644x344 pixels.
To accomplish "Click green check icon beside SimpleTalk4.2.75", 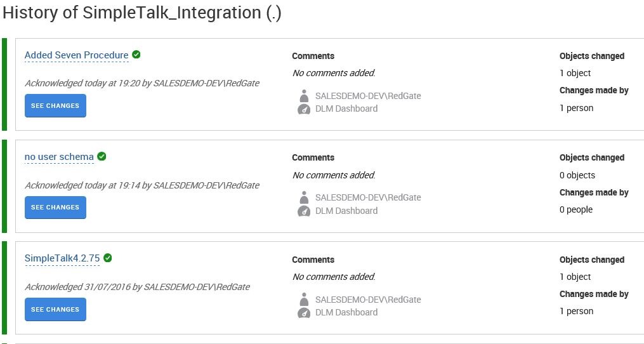I will click(x=108, y=258).
